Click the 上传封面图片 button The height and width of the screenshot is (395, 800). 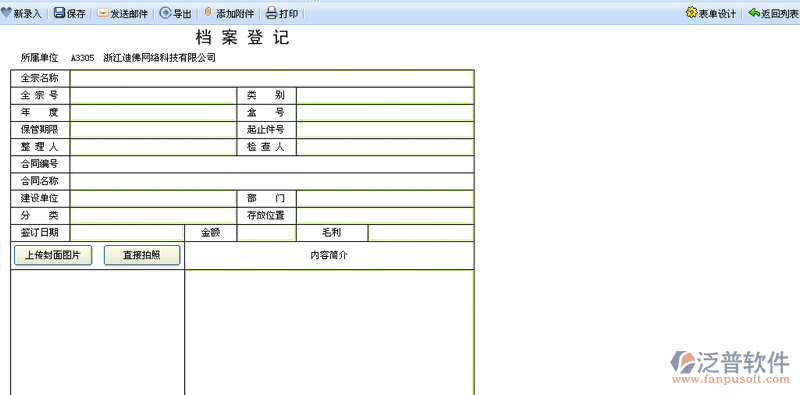pos(53,255)
